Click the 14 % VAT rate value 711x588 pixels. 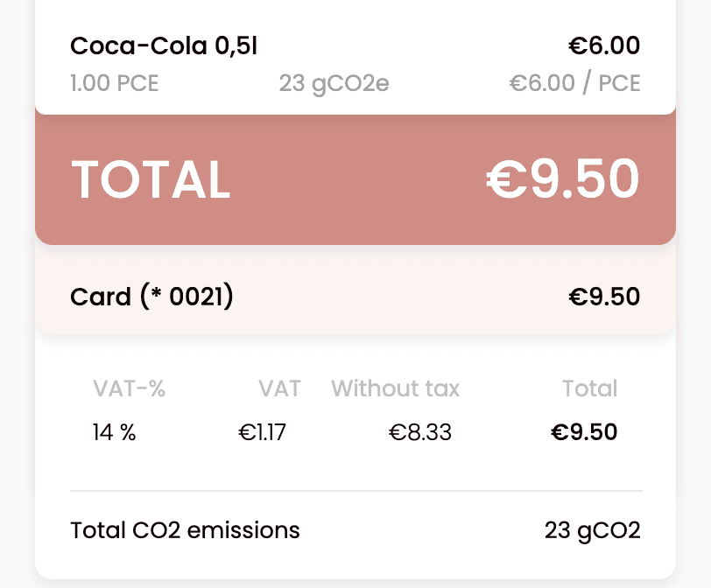click(x=114, y=432)
